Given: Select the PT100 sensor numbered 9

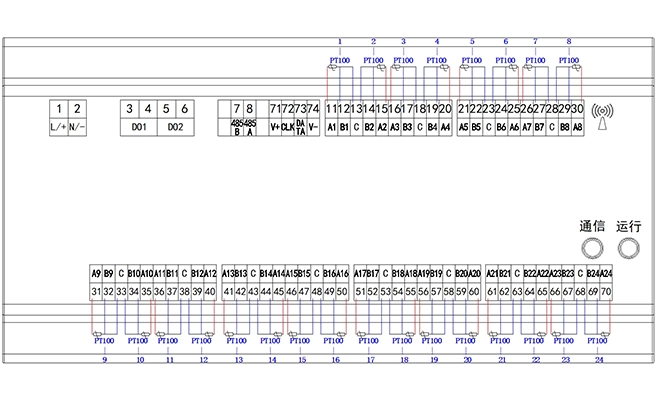Looking at the screenshot, I should point(104,339).
